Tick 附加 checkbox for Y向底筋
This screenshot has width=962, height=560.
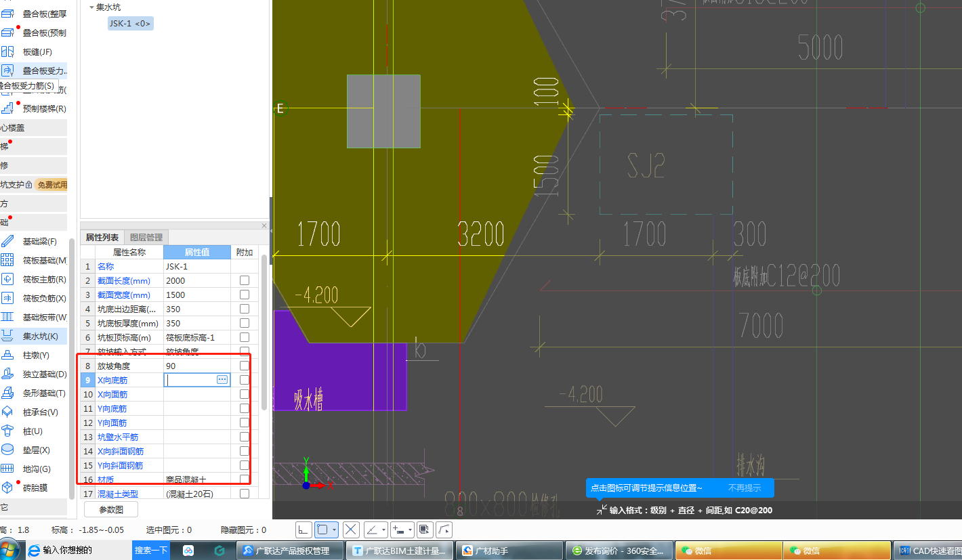tap(245, 408)
